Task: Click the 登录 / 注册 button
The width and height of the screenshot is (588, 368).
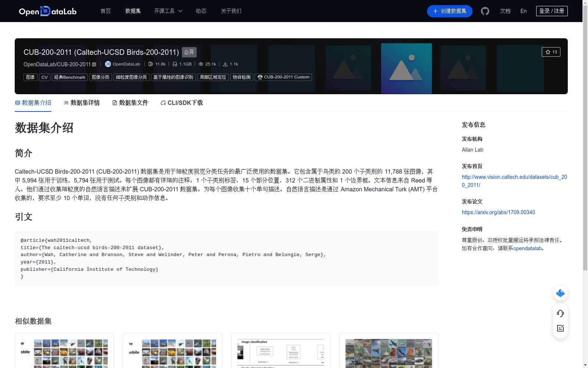Action: 552,11
